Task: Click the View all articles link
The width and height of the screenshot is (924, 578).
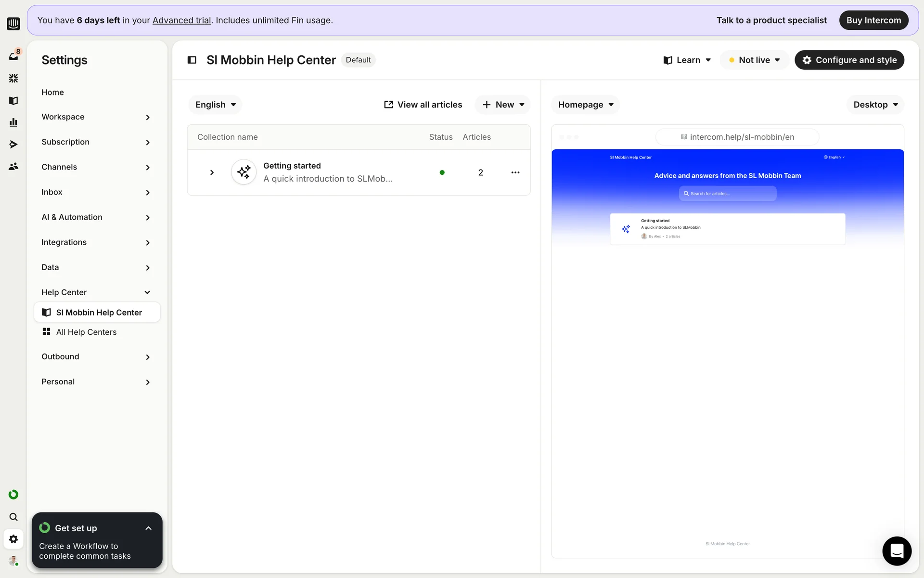Action: pos(423,105)
